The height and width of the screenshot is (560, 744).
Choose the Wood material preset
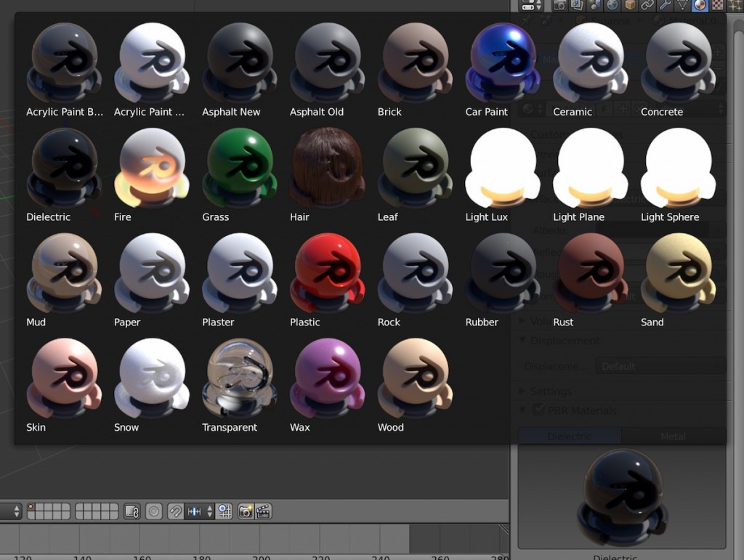click(415, 386)
